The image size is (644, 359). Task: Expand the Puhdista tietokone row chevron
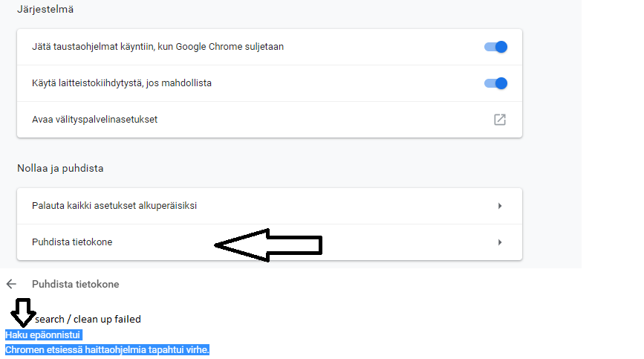tap(500, 242)
